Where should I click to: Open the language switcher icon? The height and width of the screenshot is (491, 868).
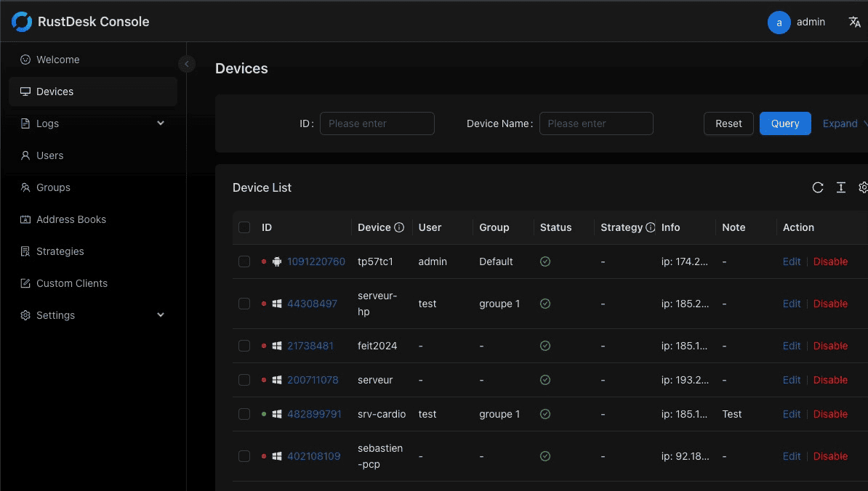[x=855, y=22]
